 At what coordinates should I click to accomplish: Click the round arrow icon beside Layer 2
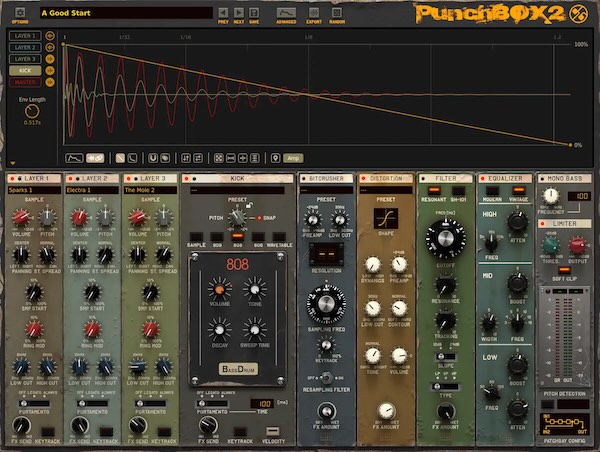tap(50, 47)
